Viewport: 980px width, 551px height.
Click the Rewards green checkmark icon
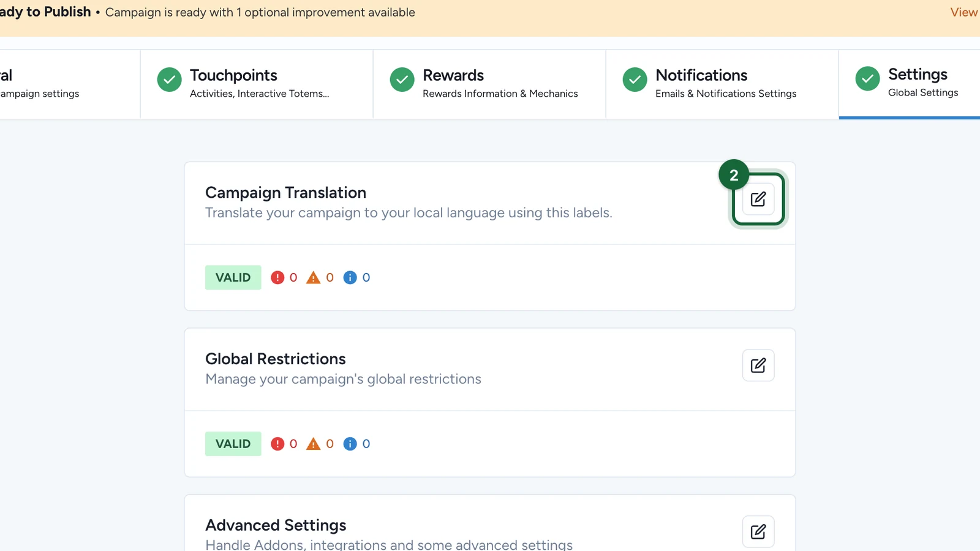click(402, 80)
